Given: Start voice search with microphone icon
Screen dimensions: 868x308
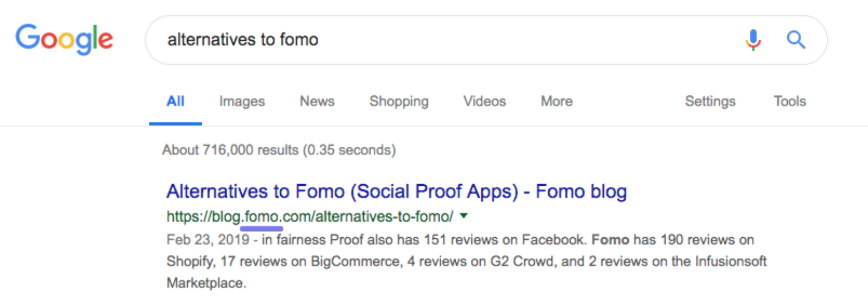Looking at the screenshot, I should click(753, 40).
